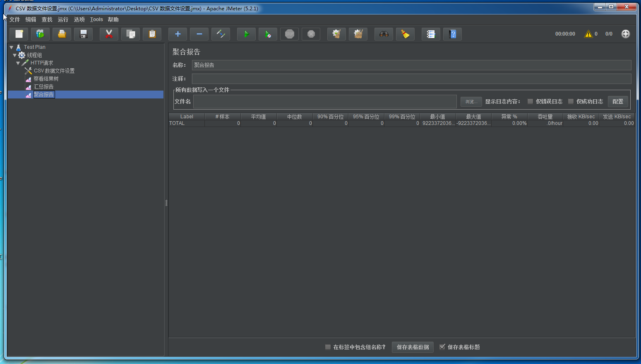The image size is (641, 364).
Task: Enable the 仅错误日志 checkbox
Action: [x=530, y=101]
